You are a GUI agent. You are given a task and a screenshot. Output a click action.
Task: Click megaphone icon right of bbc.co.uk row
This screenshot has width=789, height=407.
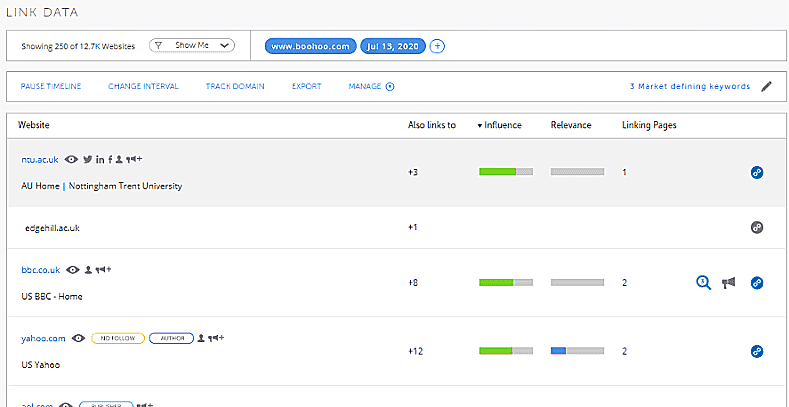(x=728, y=283)
